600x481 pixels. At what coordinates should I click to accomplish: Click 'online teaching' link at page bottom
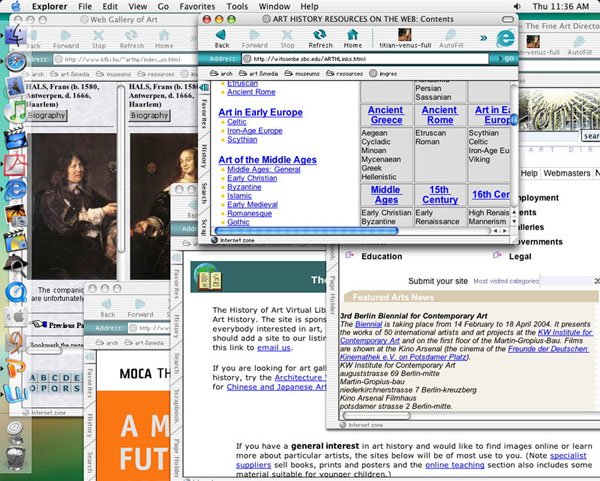coord(455,465)
